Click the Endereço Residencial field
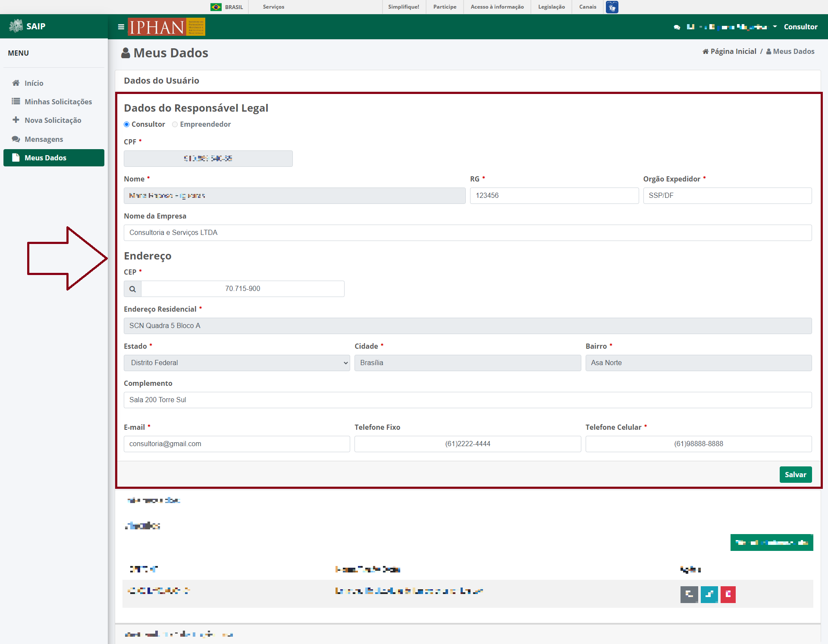The width and height of the screenshot is (828, 644). (x=468, y=326)
